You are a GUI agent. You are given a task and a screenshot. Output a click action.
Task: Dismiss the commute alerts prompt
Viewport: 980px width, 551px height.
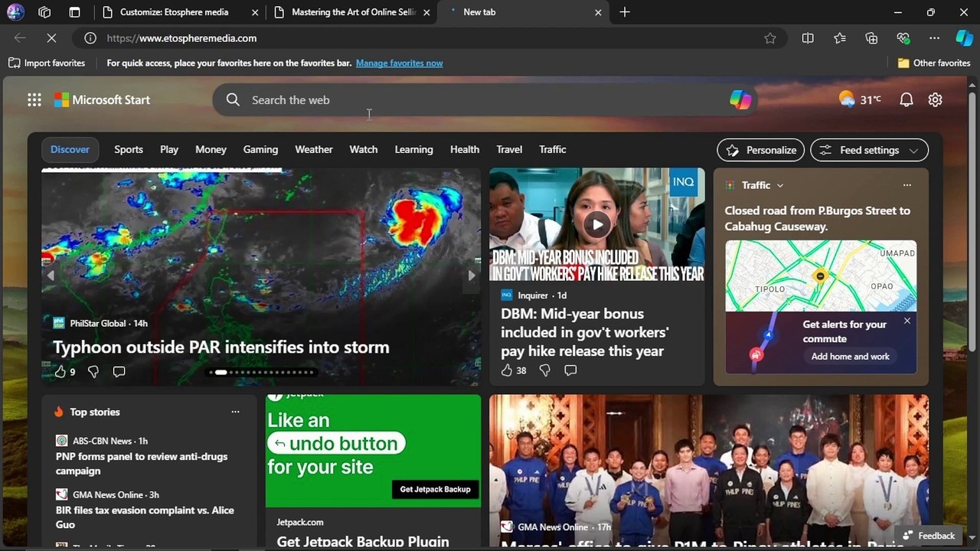click(907, 321)
